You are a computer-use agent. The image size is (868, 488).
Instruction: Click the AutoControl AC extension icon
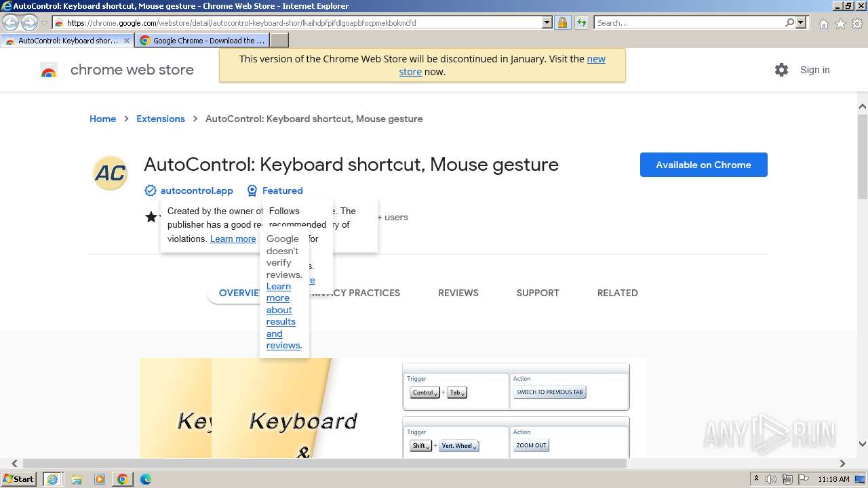[110, 173]
